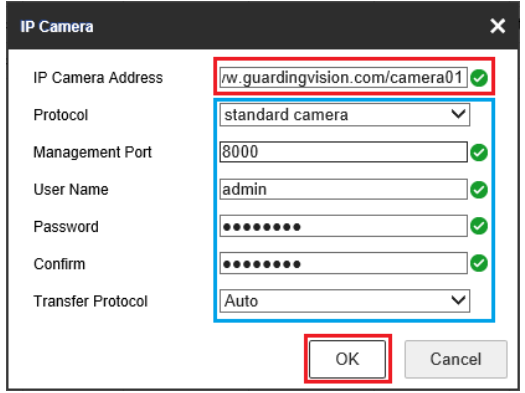The width and height of the screenshot is (525, 393).
Task: Click green validation icon beside User Name
Action: pos(479,190)
